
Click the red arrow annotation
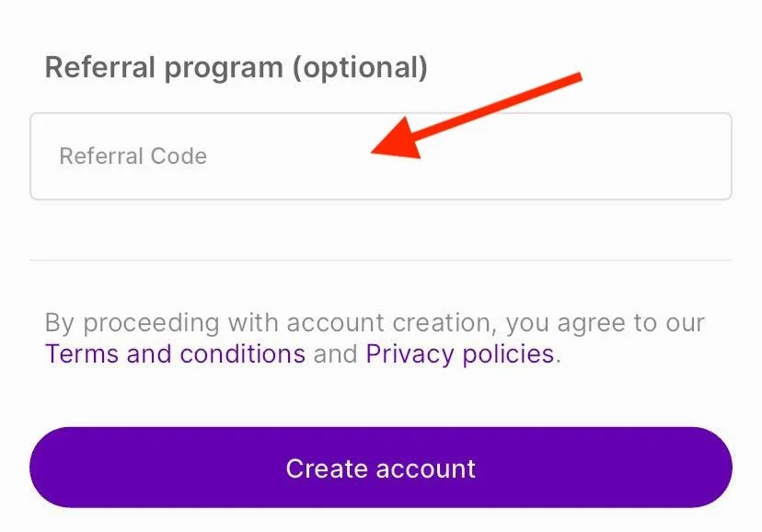click(479, 115)
